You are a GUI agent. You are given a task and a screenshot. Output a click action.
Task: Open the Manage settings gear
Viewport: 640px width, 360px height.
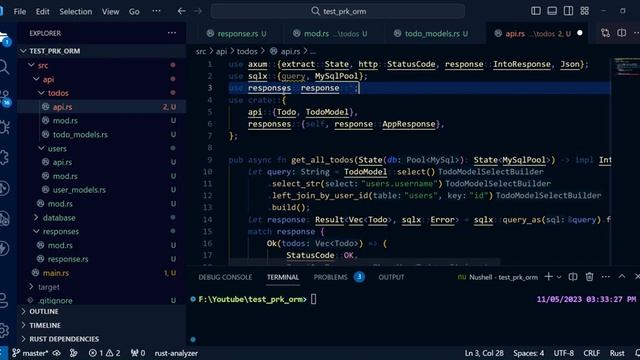coord(4,330)
